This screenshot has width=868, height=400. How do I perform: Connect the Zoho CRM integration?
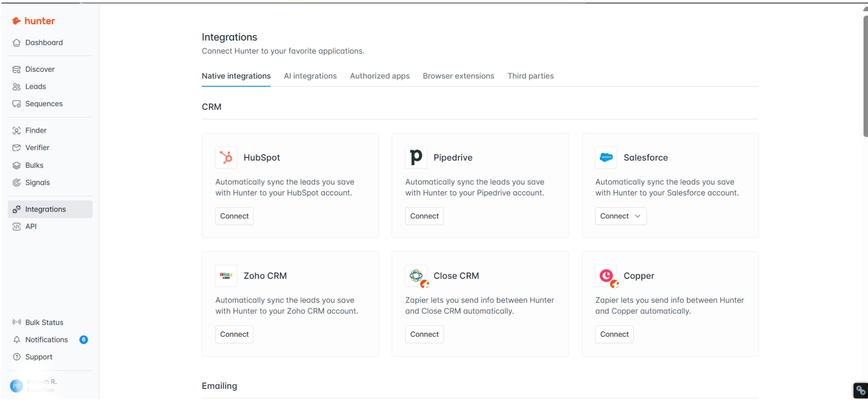234,334
